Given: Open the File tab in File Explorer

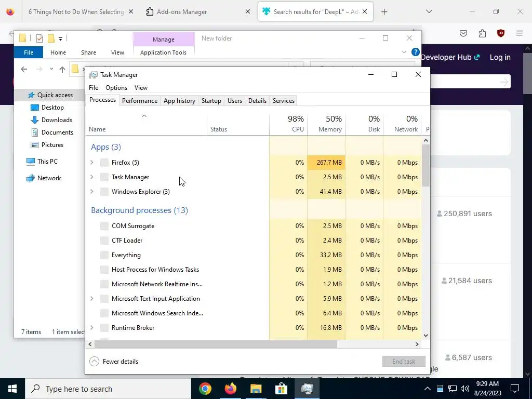Looking at the screenshot, I should click(29, 52).
